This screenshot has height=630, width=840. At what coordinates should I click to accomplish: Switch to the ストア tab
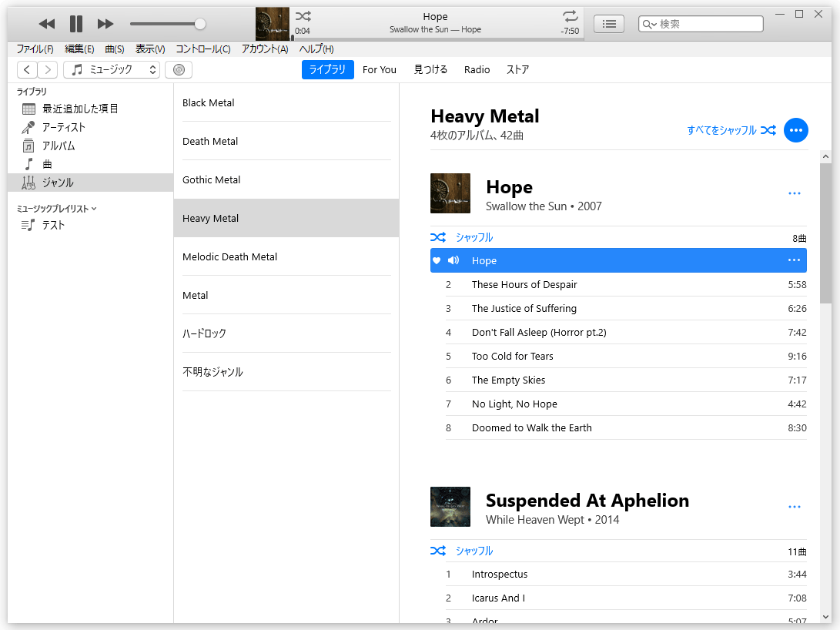[517, 69]
